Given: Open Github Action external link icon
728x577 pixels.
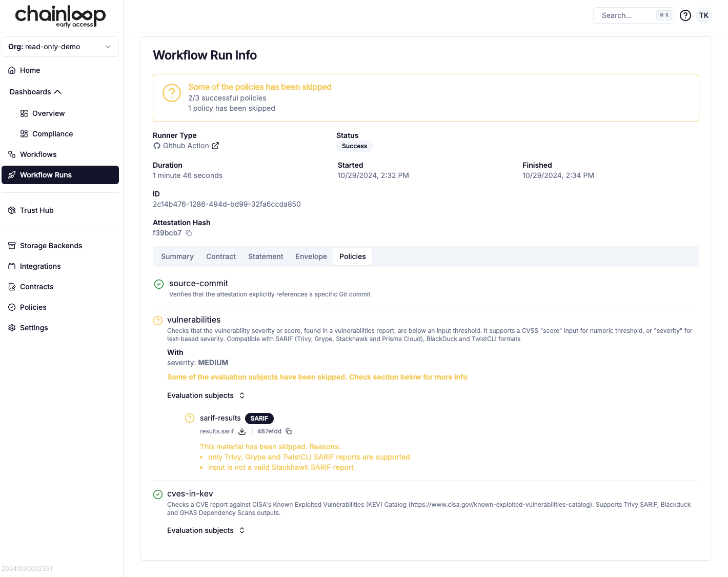Looking at the screenshot, I should tap(215, 146).
